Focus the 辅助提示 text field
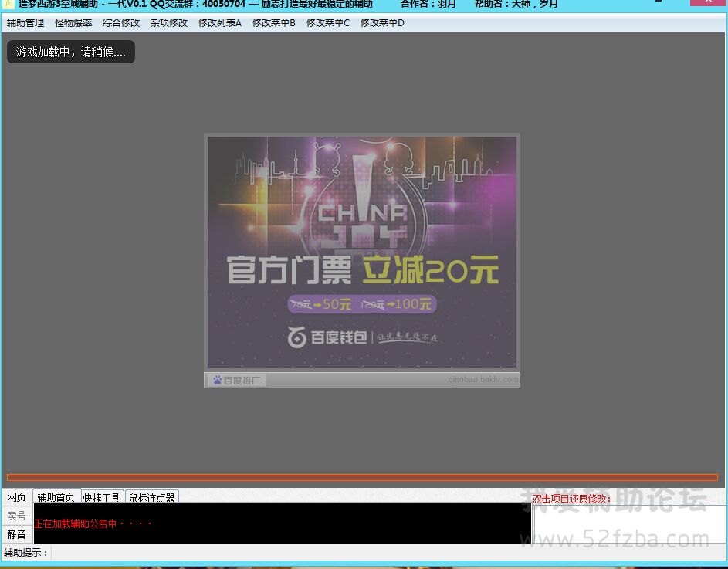 (388, 553)
